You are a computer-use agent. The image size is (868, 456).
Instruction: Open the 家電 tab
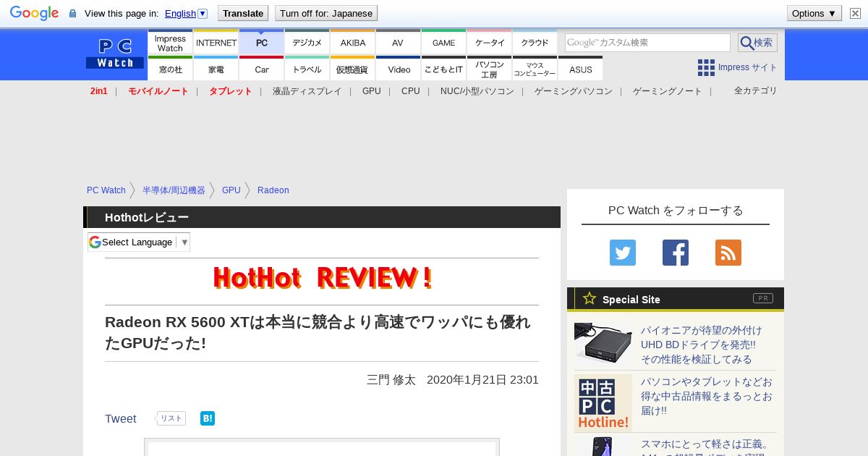coord(216,69)
